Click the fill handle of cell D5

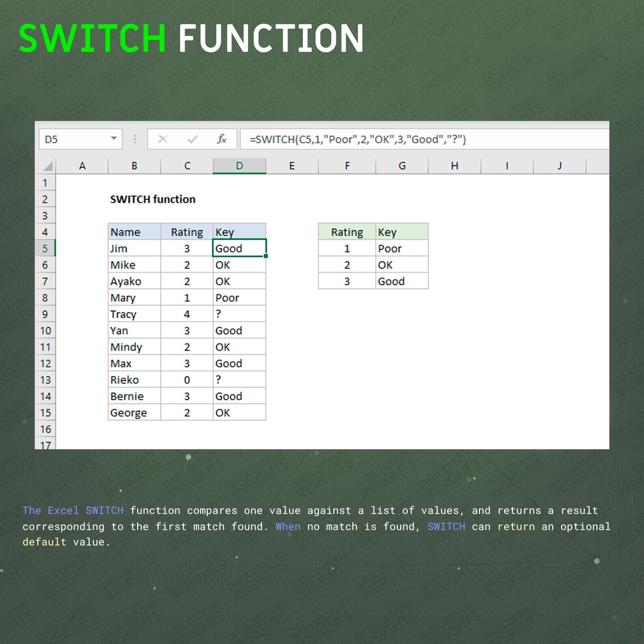point(266,256)
